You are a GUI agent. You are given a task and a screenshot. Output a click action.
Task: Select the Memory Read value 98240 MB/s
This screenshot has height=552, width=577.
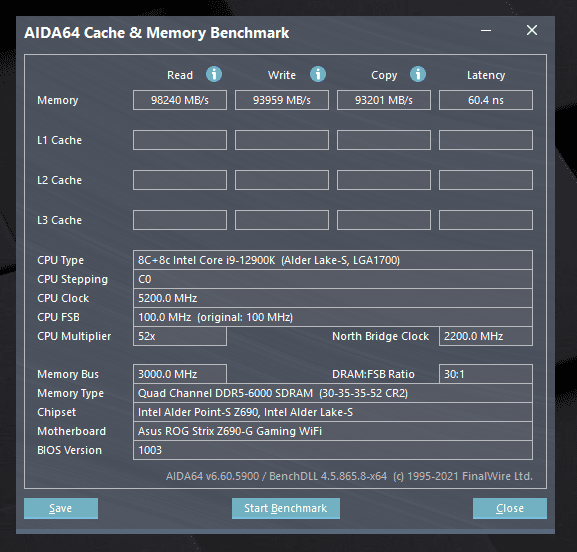click(180, 100)
